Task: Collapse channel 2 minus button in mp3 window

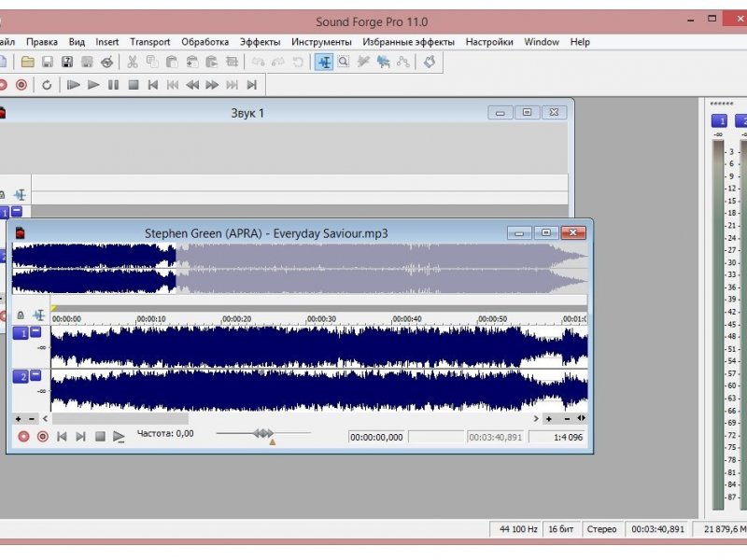Action: [35, 376]
